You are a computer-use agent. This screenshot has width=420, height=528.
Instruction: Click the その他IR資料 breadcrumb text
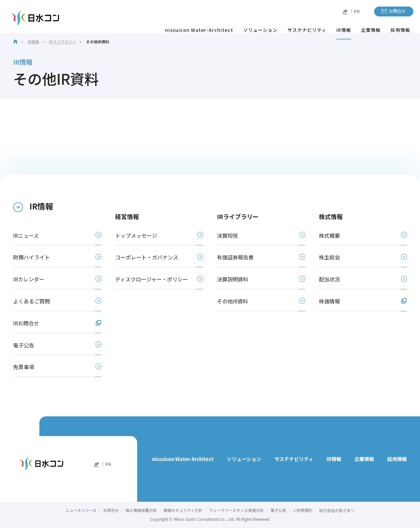pyautogui.click(x=97, y=42)
